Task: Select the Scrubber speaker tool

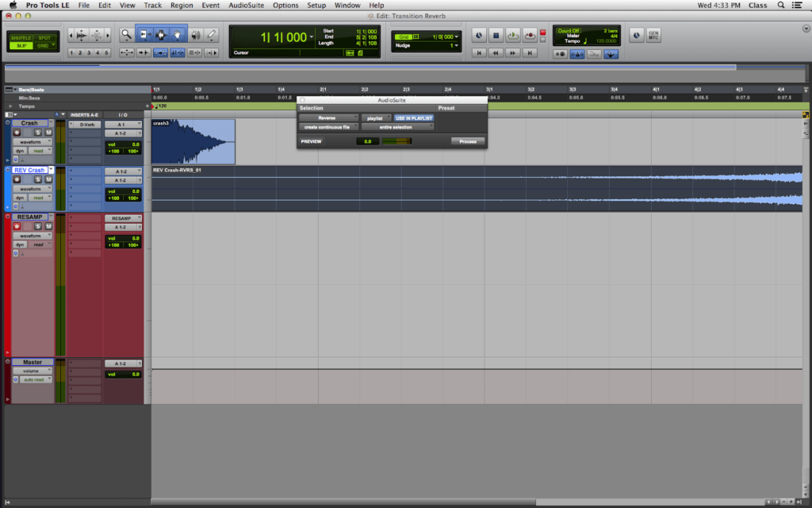Action: pos(195,35)
